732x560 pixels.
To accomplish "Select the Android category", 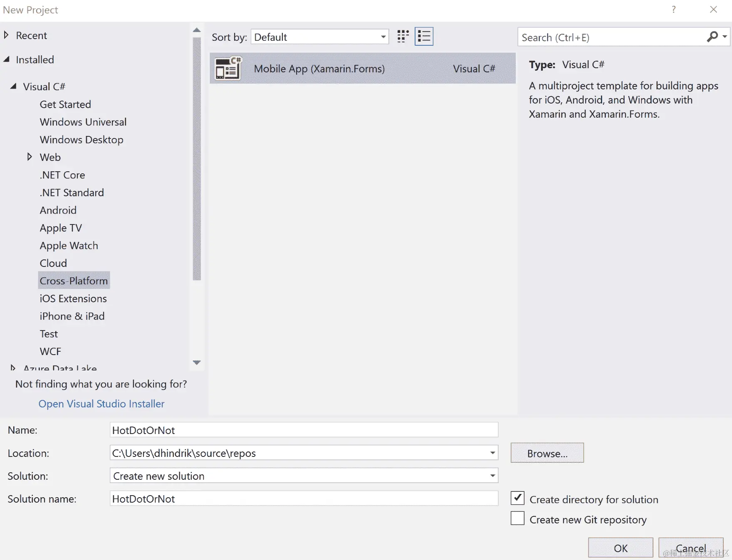I will (x=58, y=210).
